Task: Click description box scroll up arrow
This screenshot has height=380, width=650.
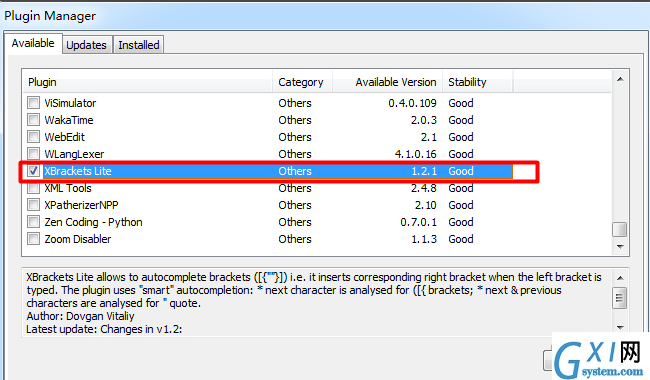Action: 620,278
